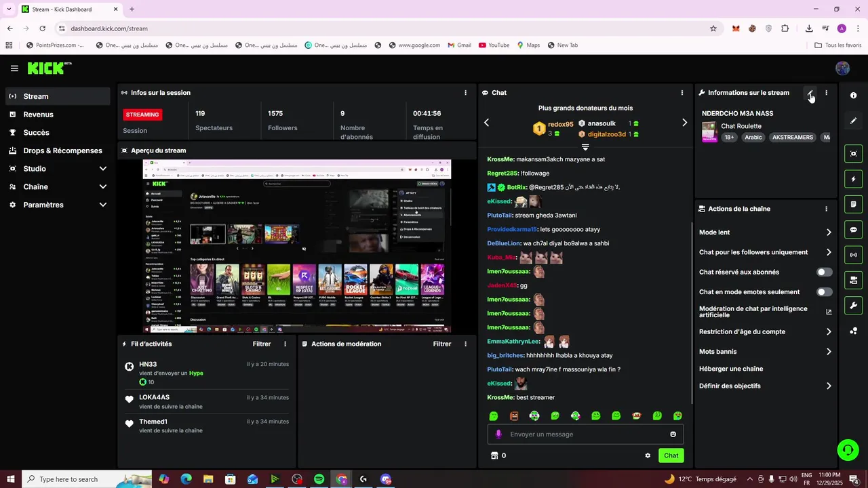The width and height of the screenshot is (868, 488).
Task: Open Chat pour les followers uniquement options
Action: (x=766, y=252)
